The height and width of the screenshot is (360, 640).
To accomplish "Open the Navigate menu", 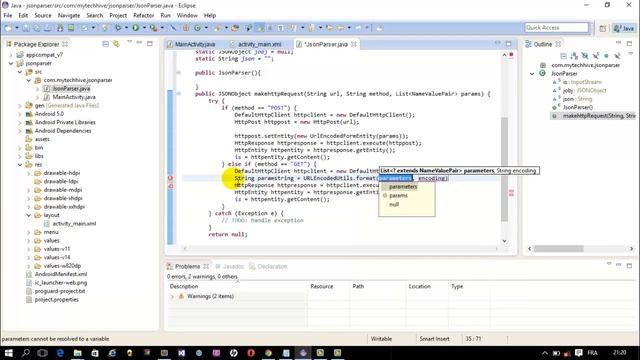I will (x=69, y=16).
